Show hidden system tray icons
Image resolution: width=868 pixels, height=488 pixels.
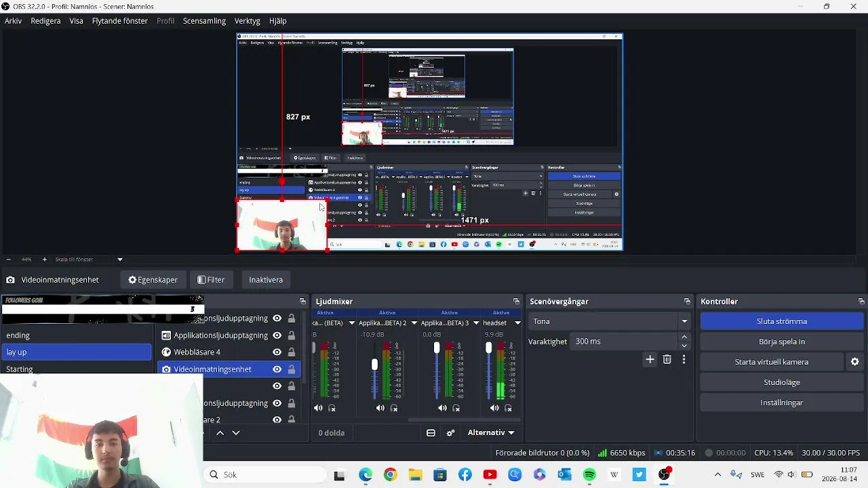[x=717, y=474]
